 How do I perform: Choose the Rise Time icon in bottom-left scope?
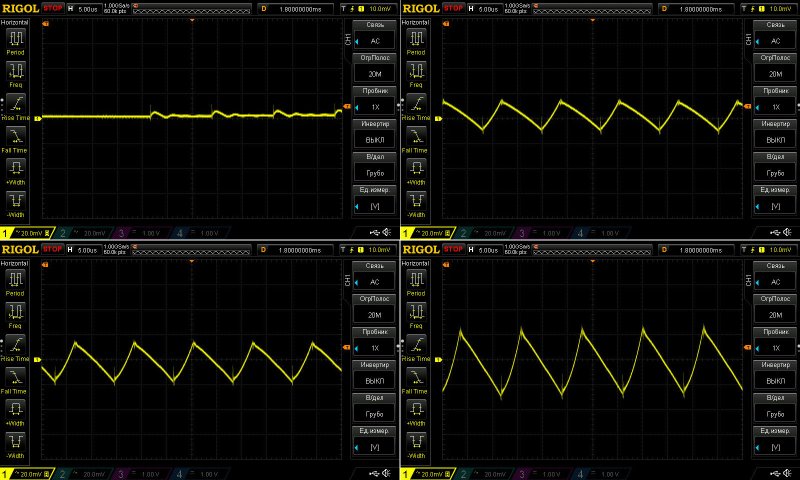(x=17, y=346)
